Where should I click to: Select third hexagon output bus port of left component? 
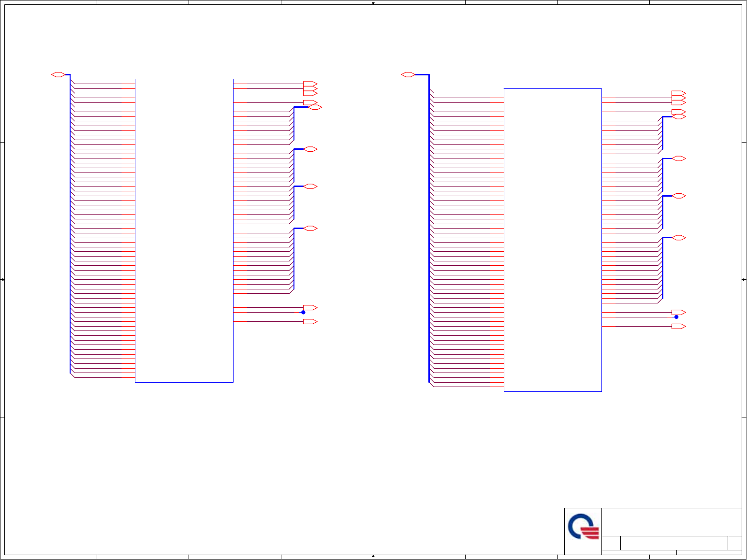click(310, 186)
